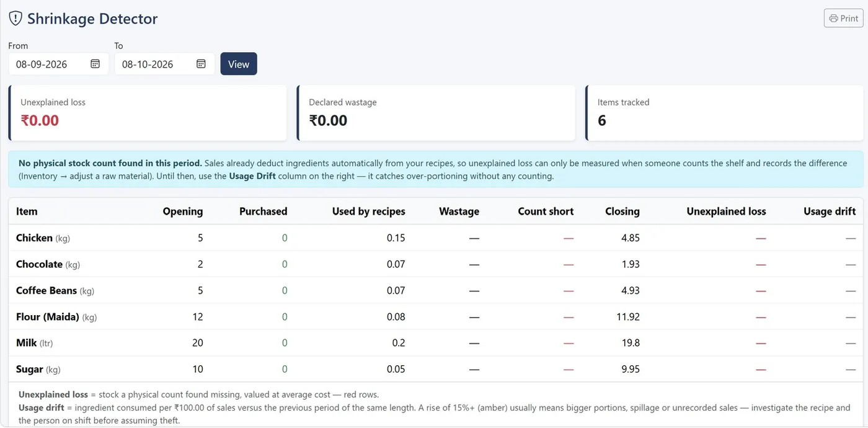Click the Purchased column header

(x=263, y=212)
